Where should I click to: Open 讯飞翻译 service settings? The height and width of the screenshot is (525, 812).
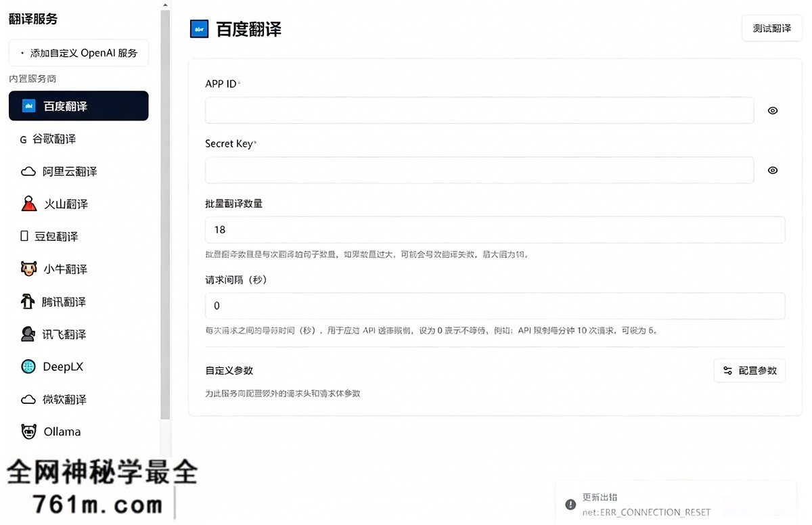tap(78, 334)
